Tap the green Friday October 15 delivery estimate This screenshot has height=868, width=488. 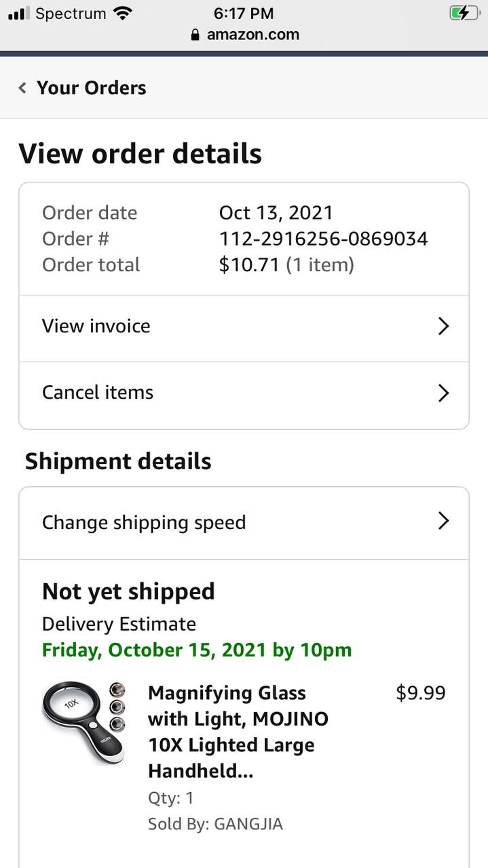point(197,650)
